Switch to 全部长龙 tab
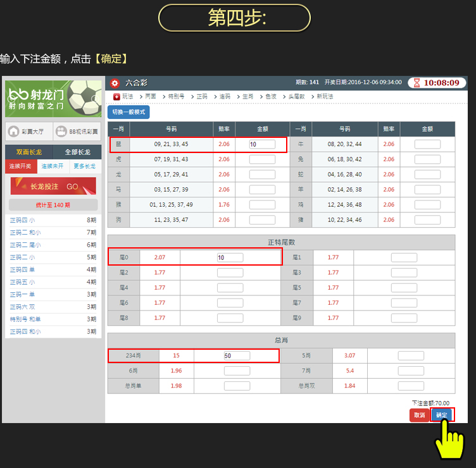This screenshot has height=468, width=476. point(77,152)
